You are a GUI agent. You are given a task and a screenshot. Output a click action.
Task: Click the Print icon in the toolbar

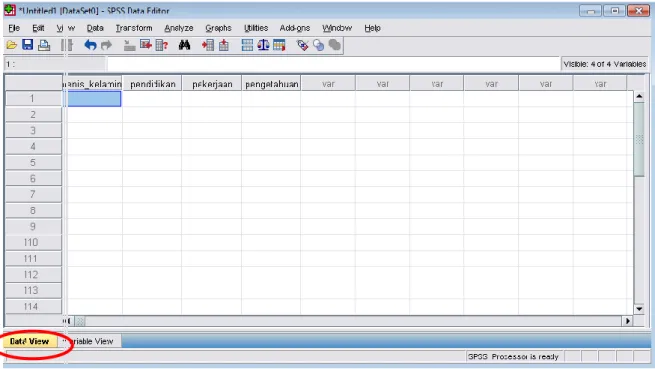(x=44, y=45)
